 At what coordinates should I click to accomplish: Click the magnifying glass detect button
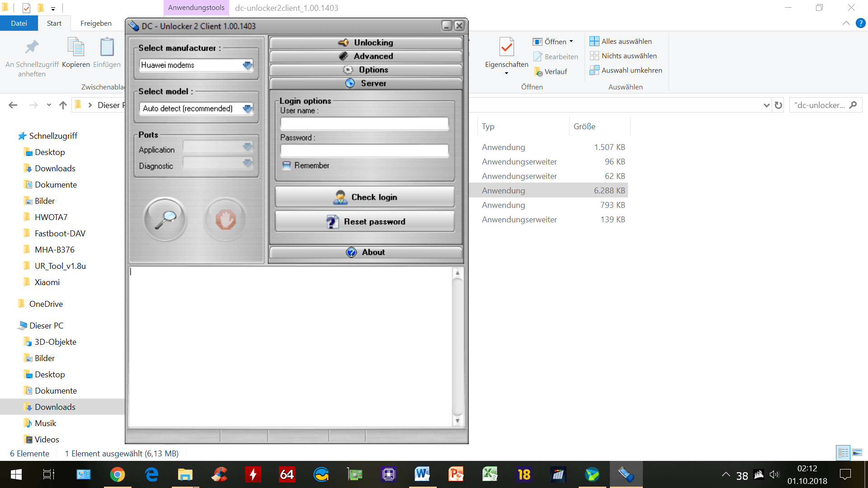tap(165, 219)
